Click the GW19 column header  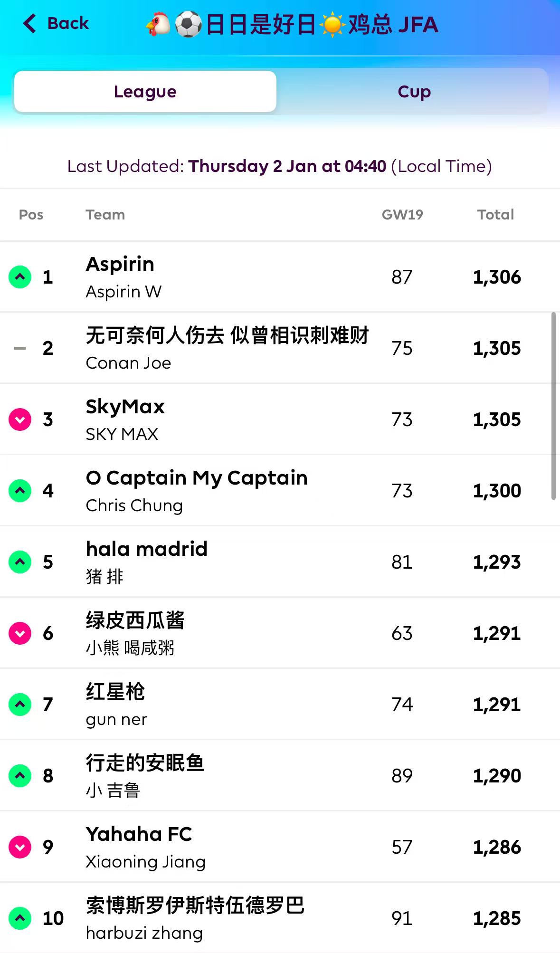click(402, 215)
